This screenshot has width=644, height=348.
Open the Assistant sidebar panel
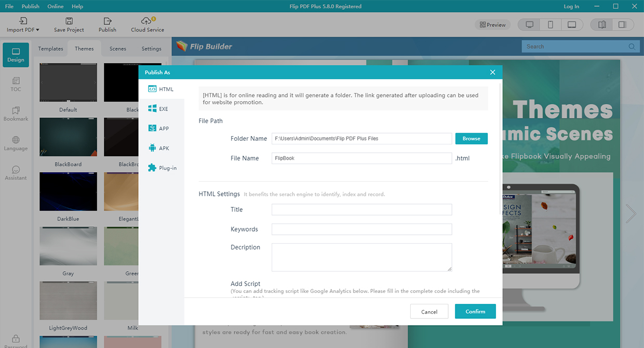16,173
